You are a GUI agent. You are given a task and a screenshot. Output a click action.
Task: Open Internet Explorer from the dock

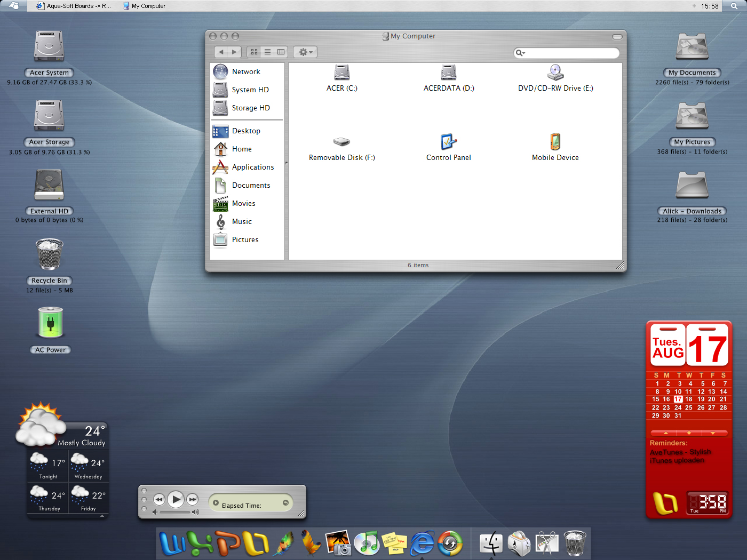tap(422, 543)
